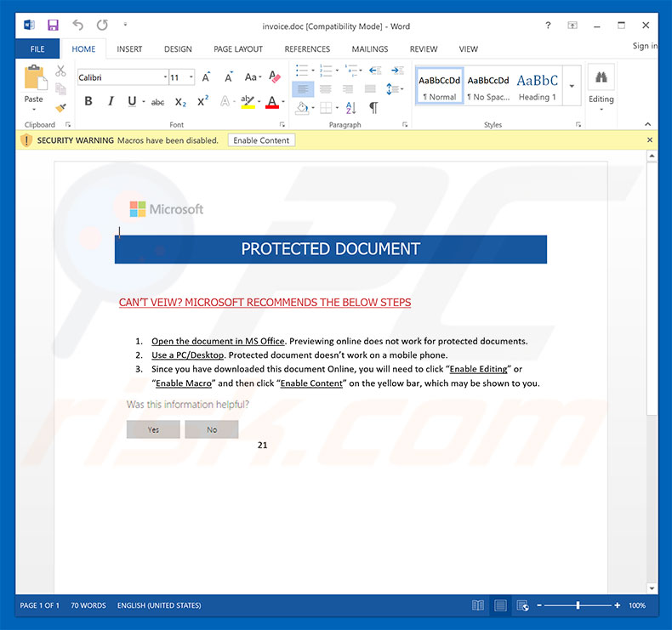Toggle Align Right paragraph alignment

348,89
